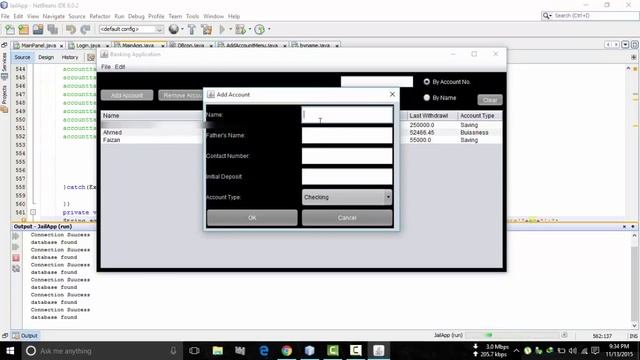Screen dimensions: 640x360
Task: Click the Ask me anything search box
Action: click(101, 351)
